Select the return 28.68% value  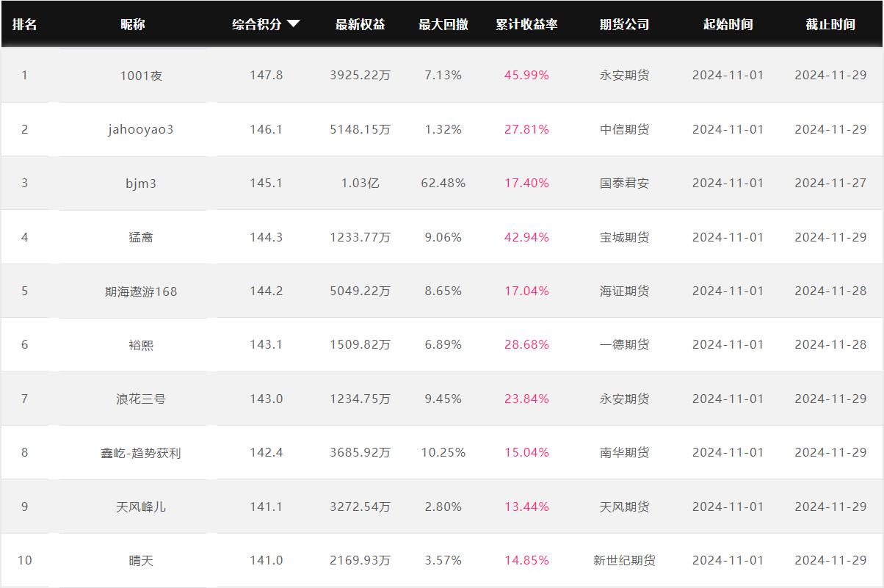click(526, 344)
